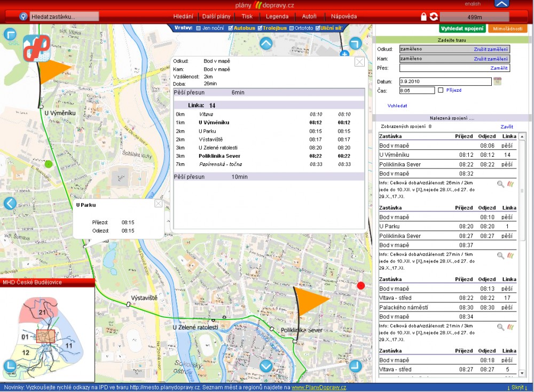Toggle the Ortofoto layer checkbox
The width and height of the screenshot is (534, 392).
coord(292,28)
